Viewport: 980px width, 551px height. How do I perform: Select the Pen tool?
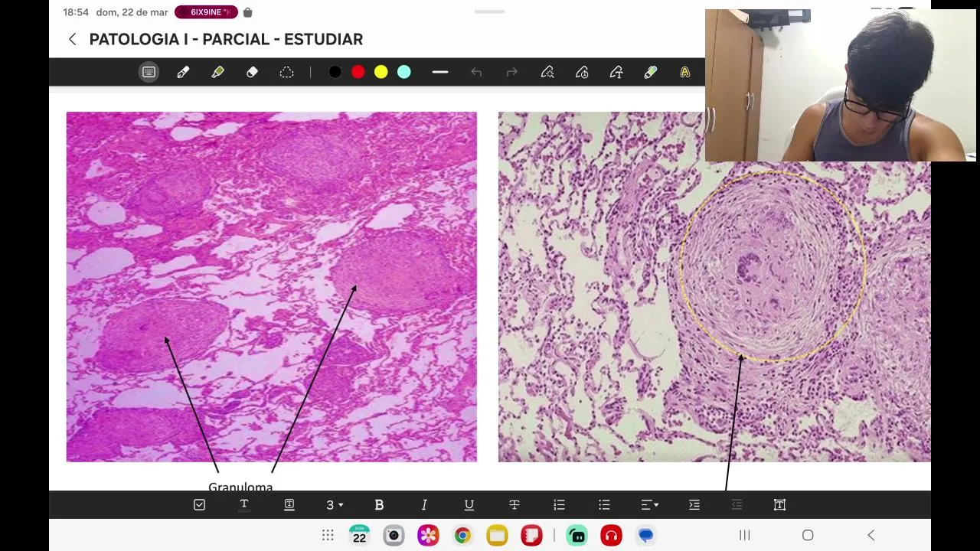click(x=183, y=72)
